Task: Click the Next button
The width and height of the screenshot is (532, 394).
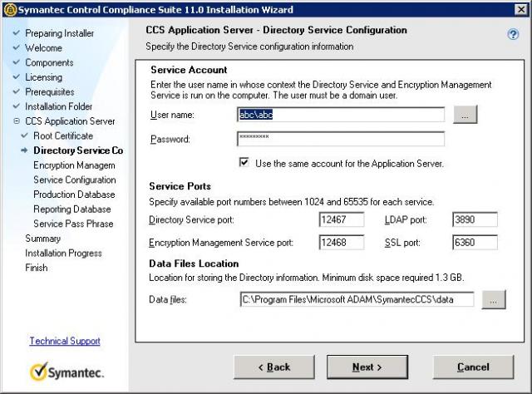Action: pyautogui.click(x=367, y=367)
